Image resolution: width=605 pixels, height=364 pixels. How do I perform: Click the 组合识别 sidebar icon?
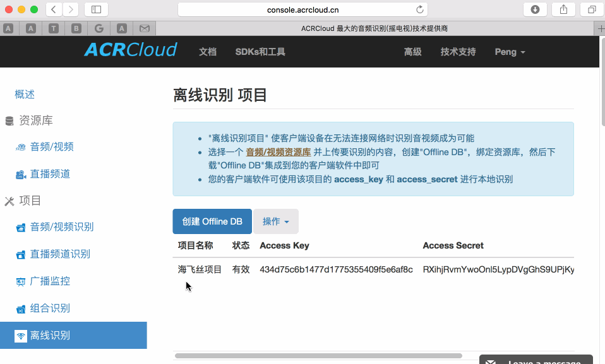coord(21,309)
